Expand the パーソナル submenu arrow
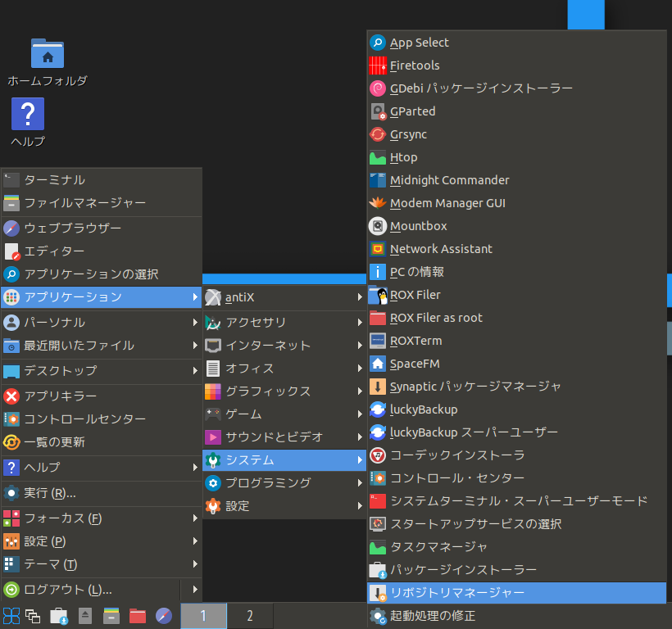 [x=195, y=323]
